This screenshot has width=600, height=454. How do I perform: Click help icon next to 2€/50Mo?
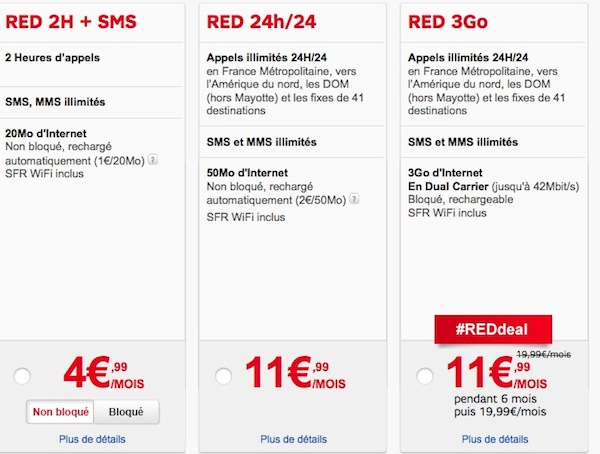click(x=354, y=199)
